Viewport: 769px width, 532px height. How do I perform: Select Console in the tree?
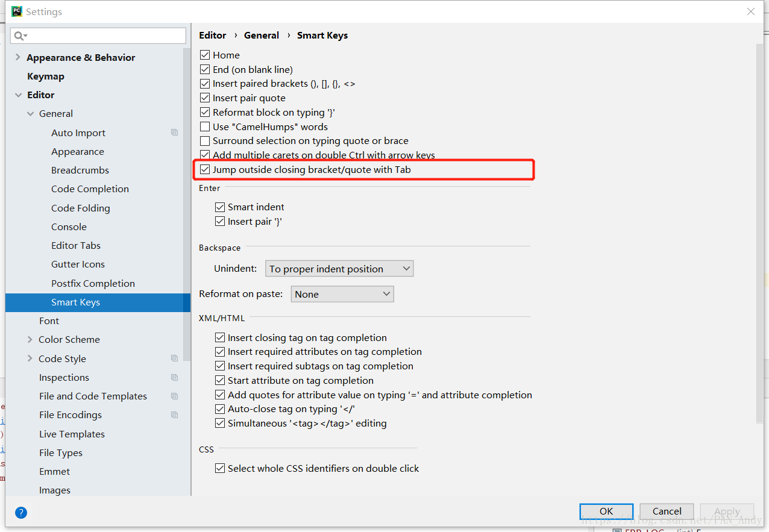pyautogui.click(x=69, y=227)
